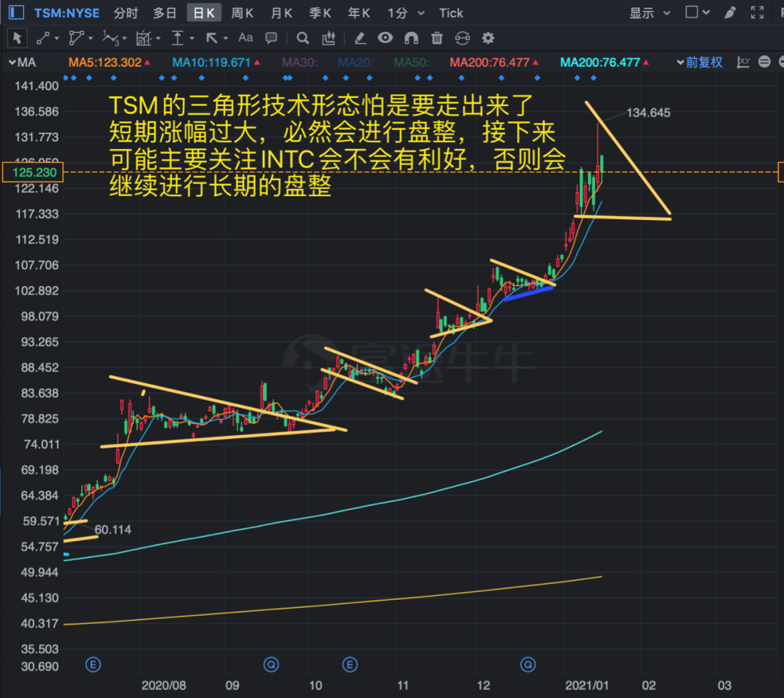This screenshot has height=698, width=784.
Task: Select the trend line drawing tool
Action: pos(43,38)
